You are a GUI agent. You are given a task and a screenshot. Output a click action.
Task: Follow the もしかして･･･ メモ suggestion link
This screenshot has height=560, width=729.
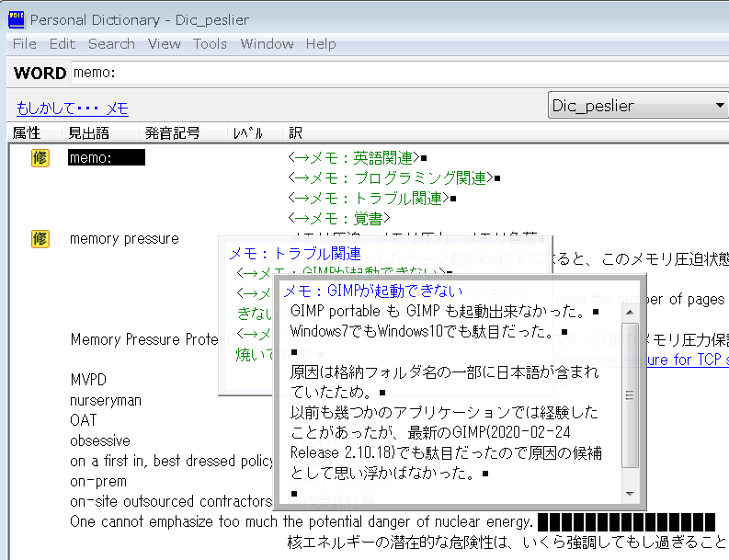point(73,109)
